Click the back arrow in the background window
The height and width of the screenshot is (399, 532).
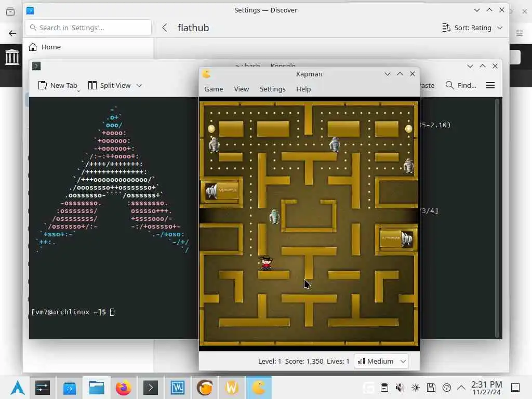[12, 33]
